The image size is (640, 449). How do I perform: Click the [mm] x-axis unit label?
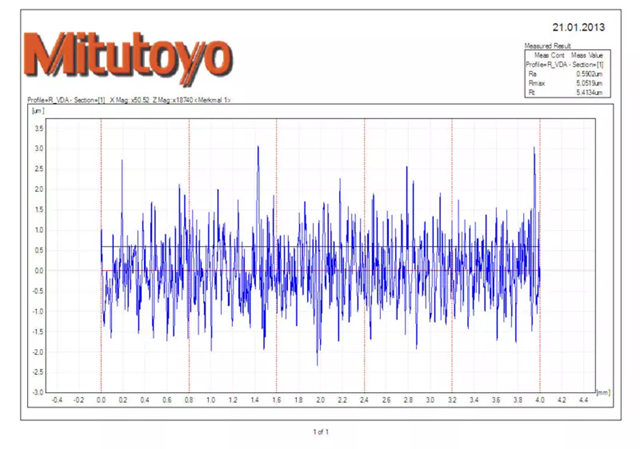[x=603, y=392]
